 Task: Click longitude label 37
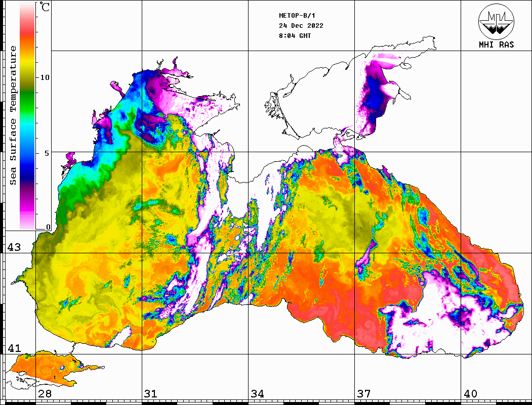coord(363,394)
